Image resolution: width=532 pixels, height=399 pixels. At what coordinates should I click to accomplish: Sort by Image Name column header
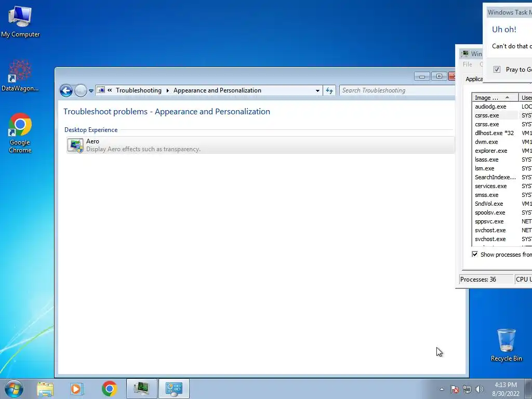(x=495, y=98)
